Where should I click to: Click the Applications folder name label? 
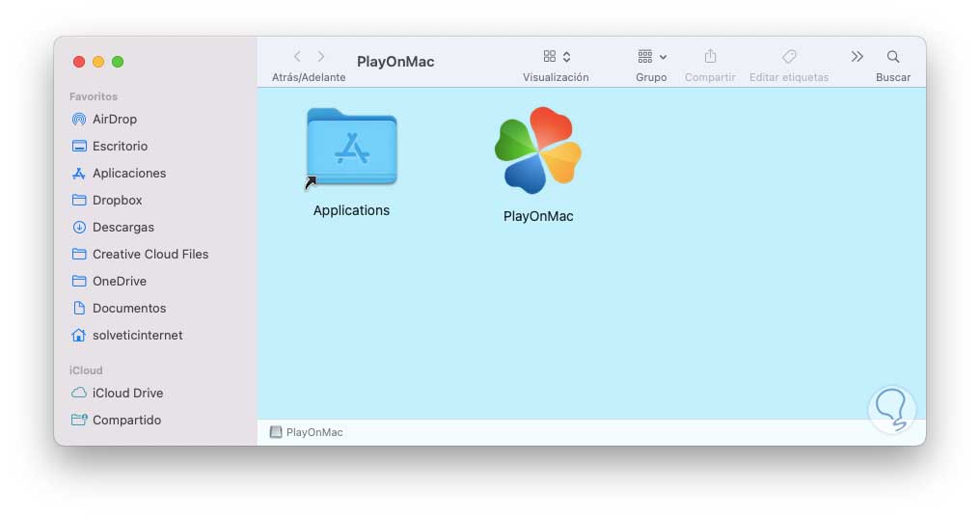(x=351, y=210)
